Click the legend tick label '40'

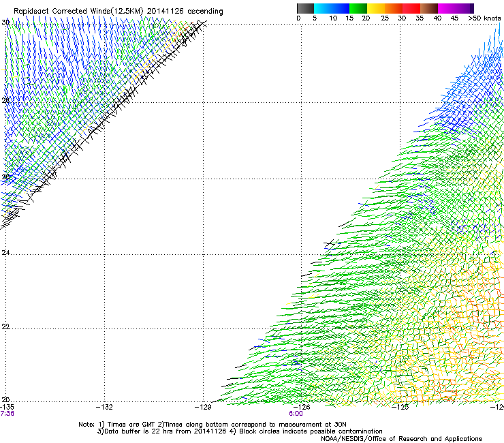pos(437,18)
